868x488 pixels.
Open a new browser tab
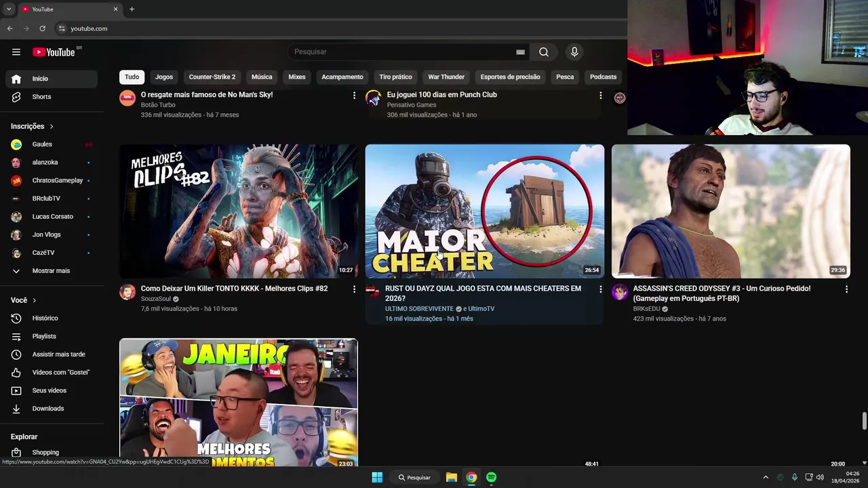(132, 9)
